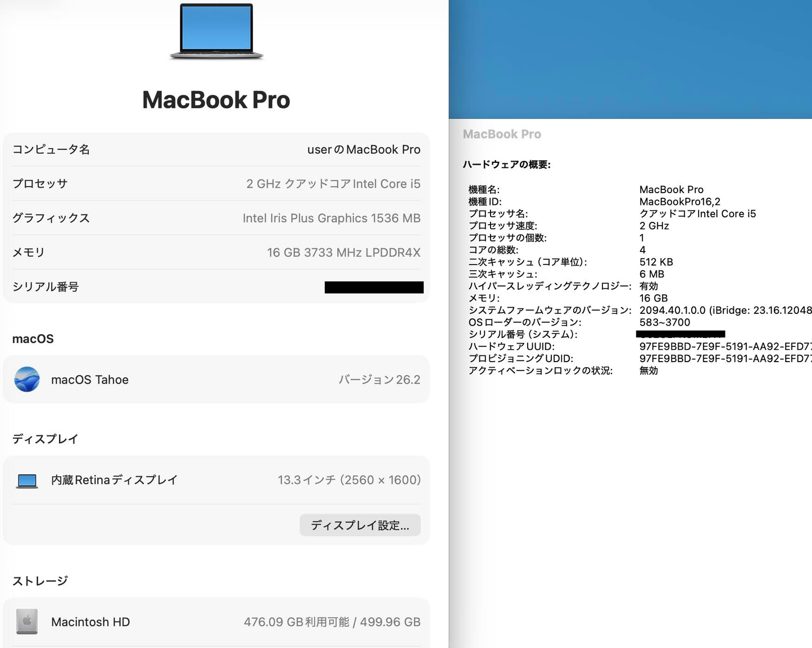Viewport: 812px width, 648px height.
Task: Click プロビジョニングUDID: label
Action: [x=521, y=359]
